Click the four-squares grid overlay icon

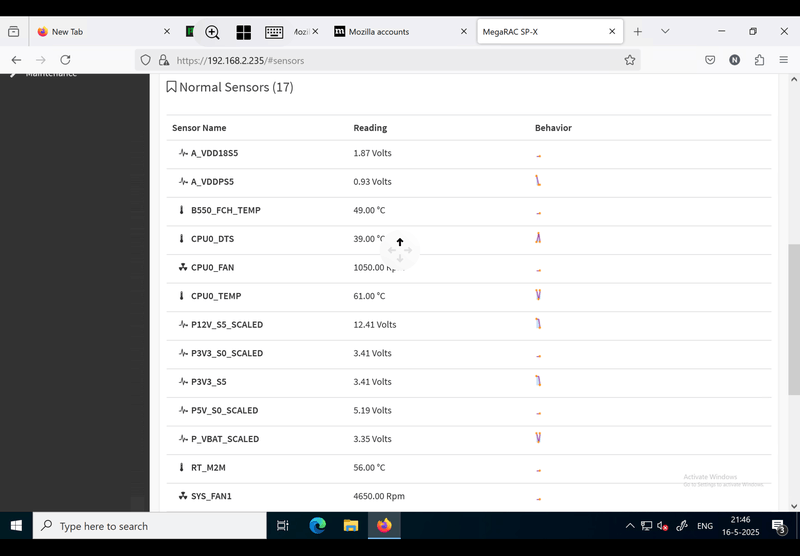pyautogui.click(x=243, y=33)
